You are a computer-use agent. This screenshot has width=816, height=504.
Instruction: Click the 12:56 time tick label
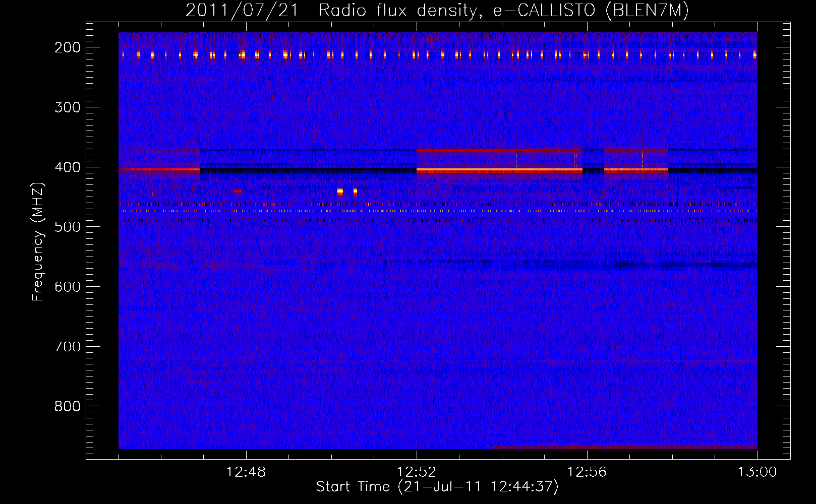pos(587,472)
